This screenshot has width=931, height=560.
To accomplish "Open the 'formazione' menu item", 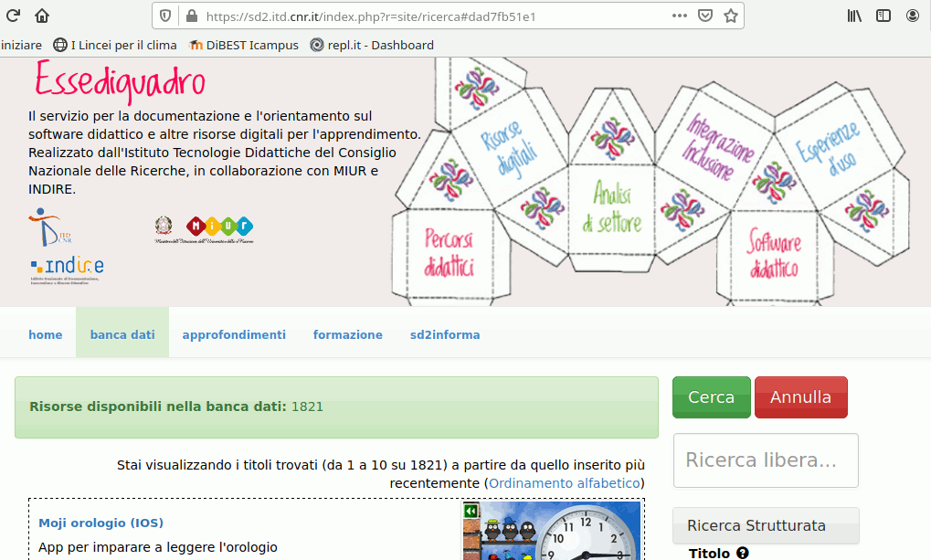I will point(348,334).
